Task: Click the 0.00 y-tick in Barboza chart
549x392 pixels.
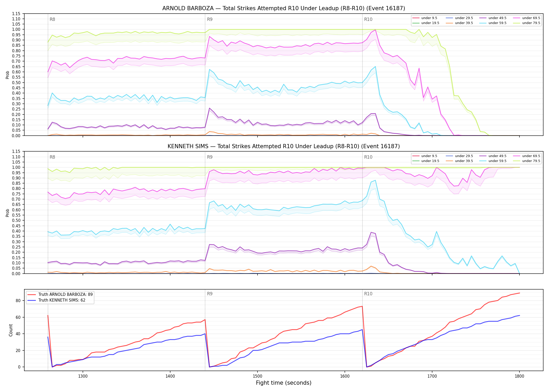Action: 16,136
